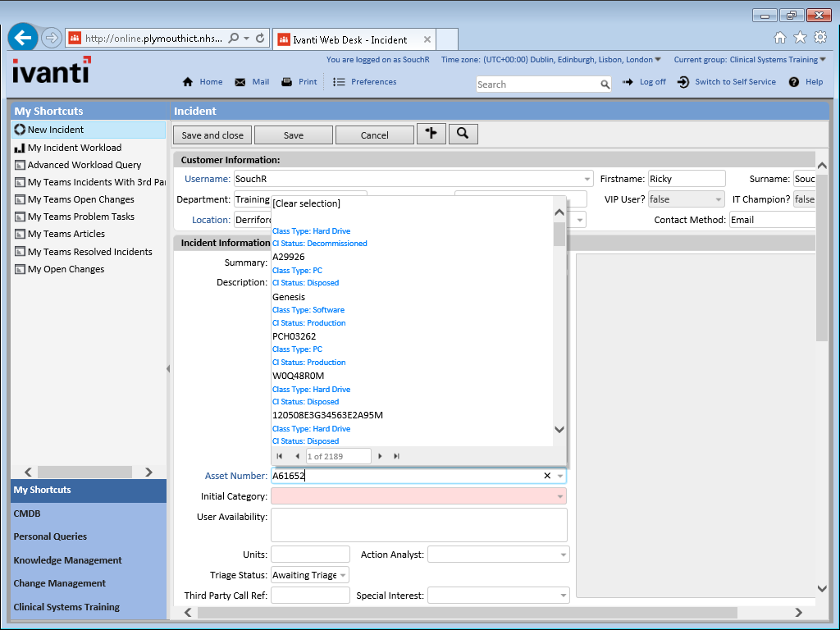Open Change Management panel section

(x=89, y=583)
